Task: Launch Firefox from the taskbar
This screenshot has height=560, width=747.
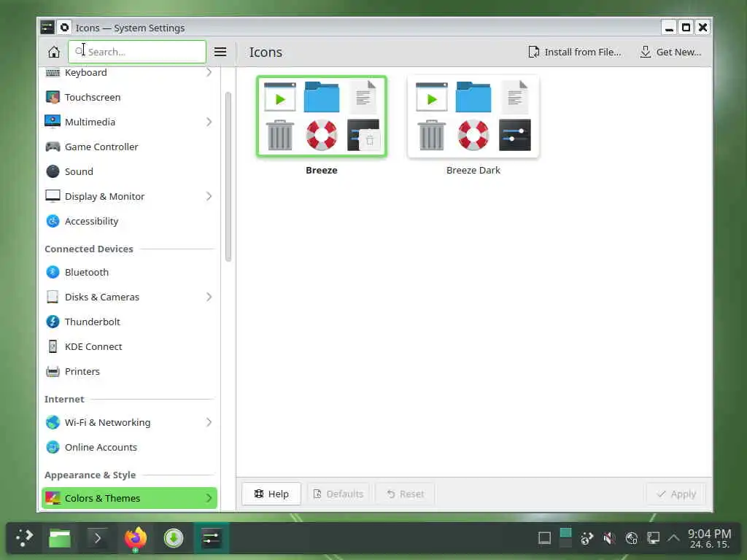Action: coord(135,538)
